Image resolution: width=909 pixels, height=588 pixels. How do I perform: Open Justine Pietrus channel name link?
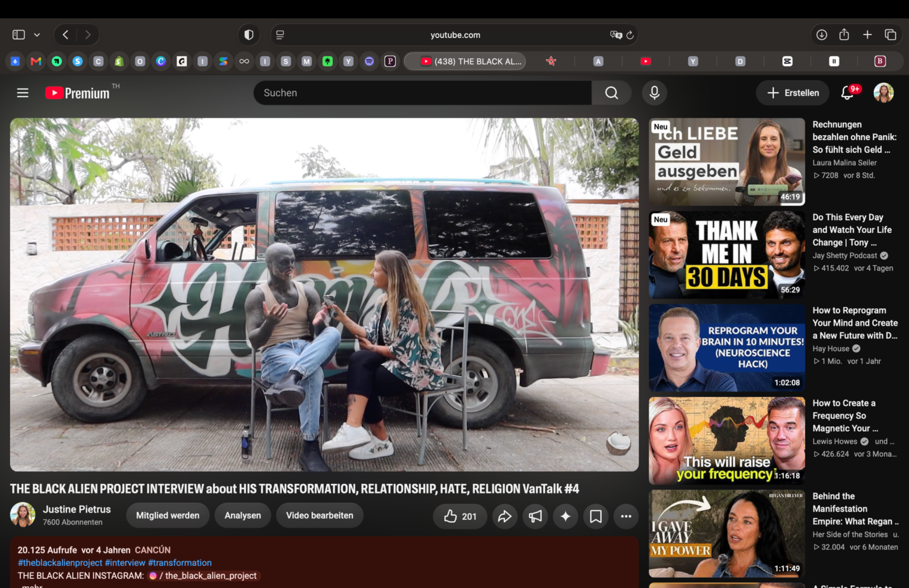point(77,509)
